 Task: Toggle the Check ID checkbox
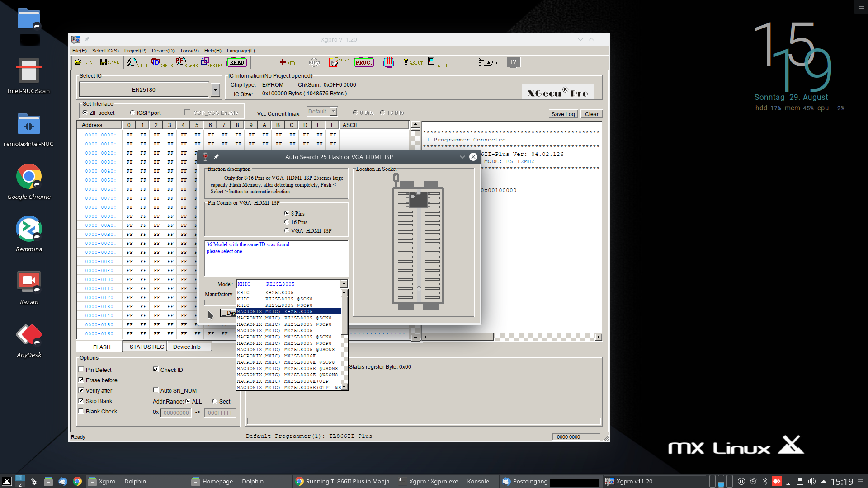point(156,370)
